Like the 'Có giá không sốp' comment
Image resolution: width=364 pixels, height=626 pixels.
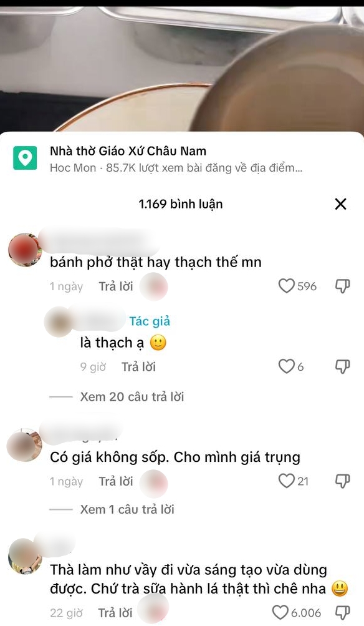point(286,481)
